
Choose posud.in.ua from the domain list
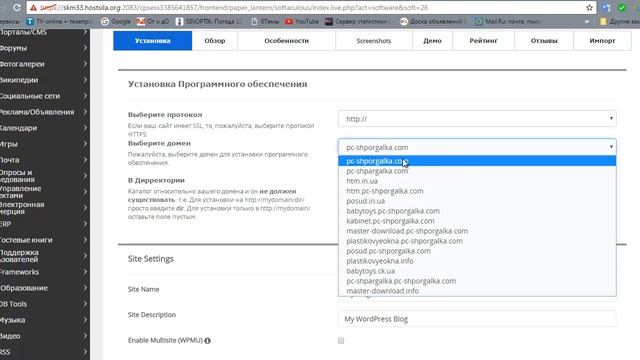point(477,201)
